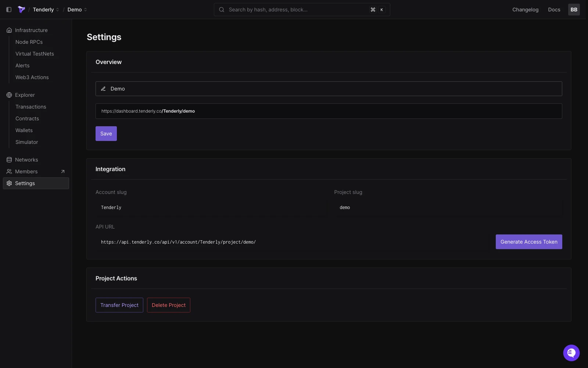
Task: Select Settings in the sidebar
Action: tap(36, 183)
